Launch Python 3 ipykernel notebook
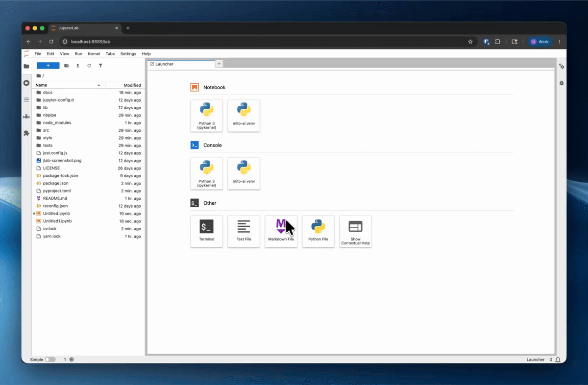The image size is (588, 385). click(206, 116)
